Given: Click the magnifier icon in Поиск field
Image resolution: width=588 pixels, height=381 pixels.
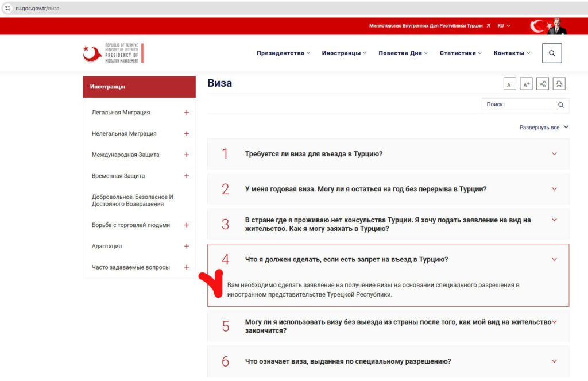Looking at the screenshot, I should click(x=561, y=105).
